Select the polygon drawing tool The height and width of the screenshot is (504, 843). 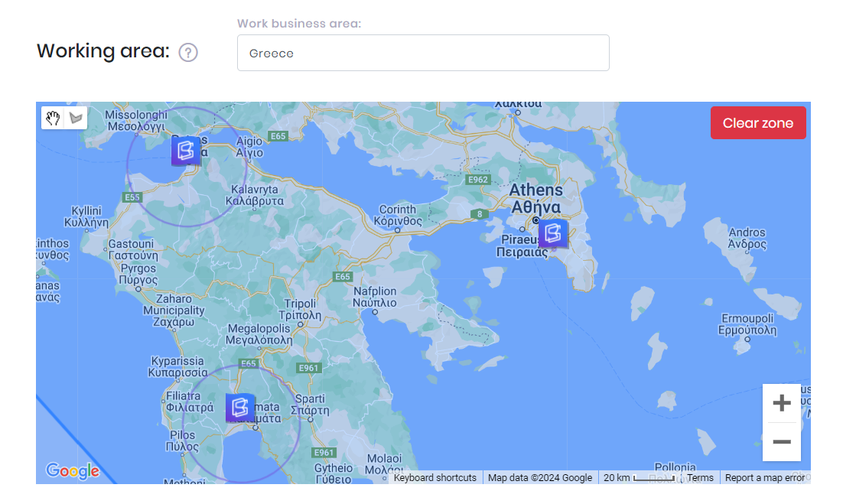tap(76, 118)
